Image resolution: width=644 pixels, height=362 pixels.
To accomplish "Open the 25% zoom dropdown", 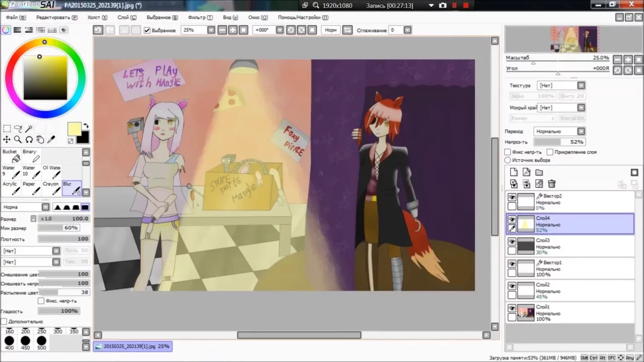I will (211, 30).
